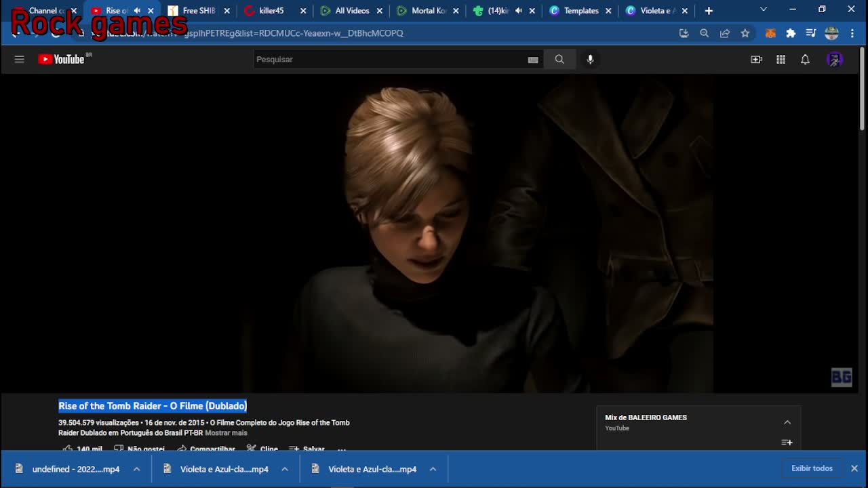Collapse the Mix de BALEEIRO GAMES playlist

point(787,422)
